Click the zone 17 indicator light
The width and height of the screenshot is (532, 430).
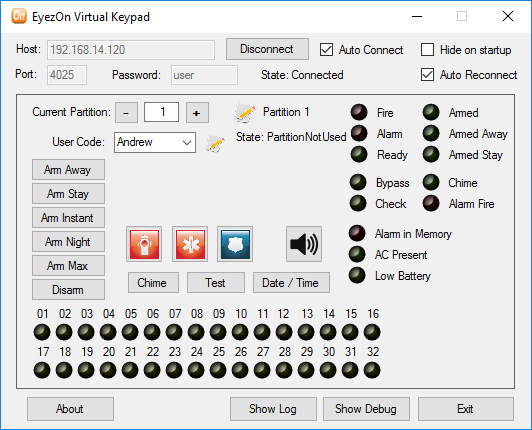tap(42, 370)
